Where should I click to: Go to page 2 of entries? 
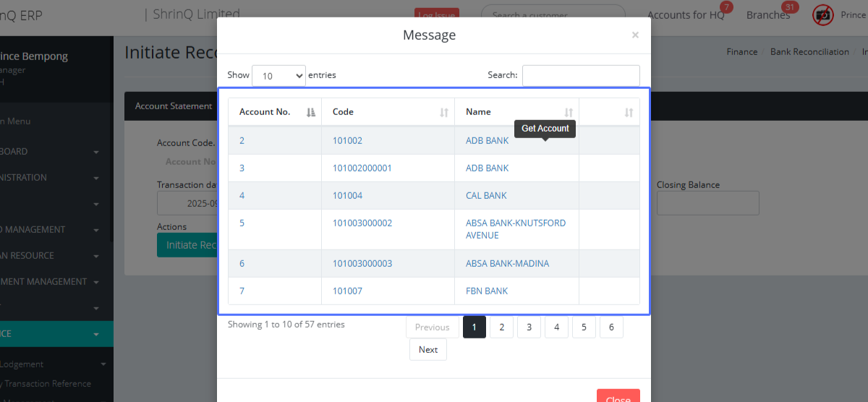tap(501, 328)
